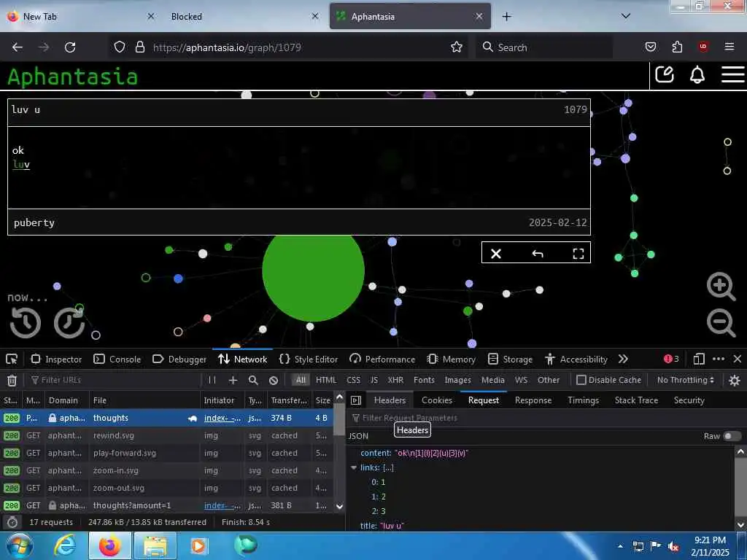Pause network recording

(212, 380)
